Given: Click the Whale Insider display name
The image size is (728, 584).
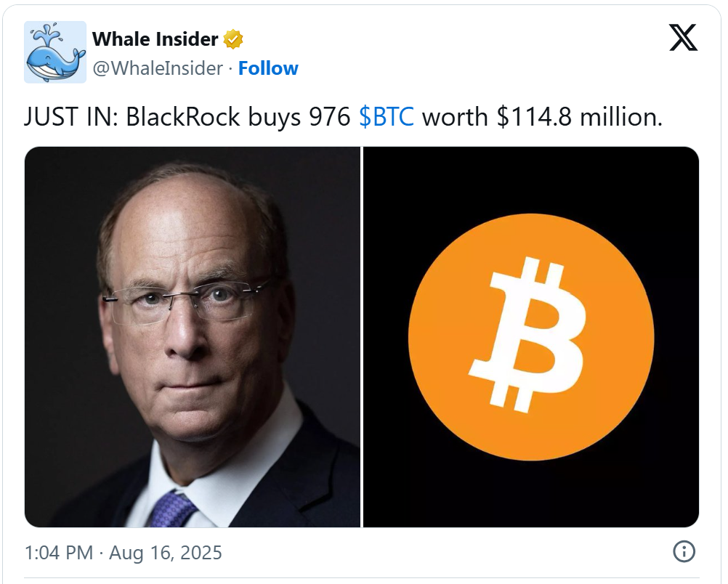Looking at the screenshot, I should pyautogui.click(x=155, y=39).
